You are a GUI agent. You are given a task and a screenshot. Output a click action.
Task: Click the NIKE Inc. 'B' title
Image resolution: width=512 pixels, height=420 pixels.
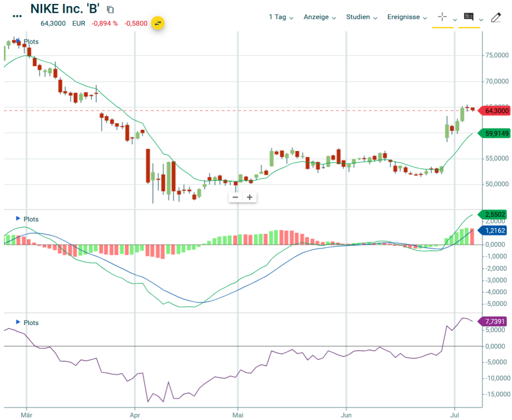[65, 9]
